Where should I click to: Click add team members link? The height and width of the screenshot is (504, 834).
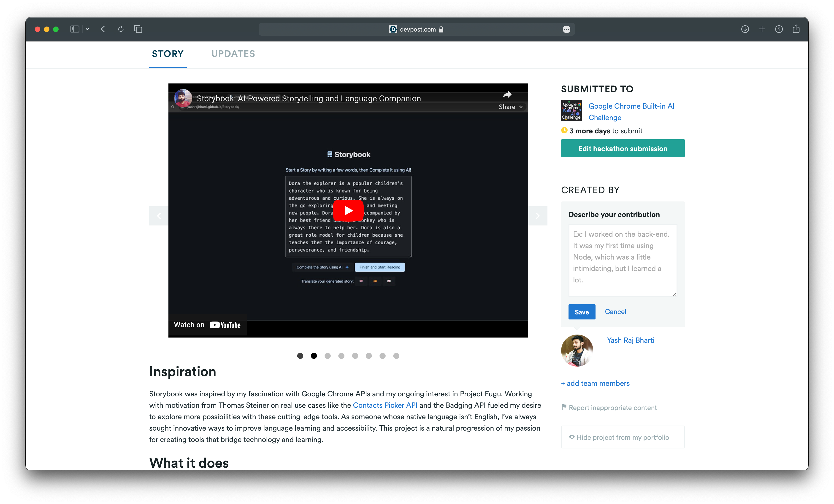(595, 383)
